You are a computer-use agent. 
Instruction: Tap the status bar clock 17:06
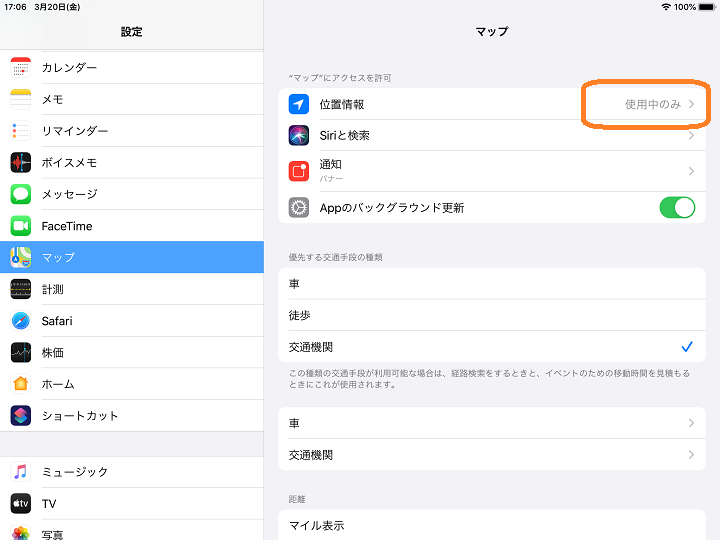(x=15, y=7)
